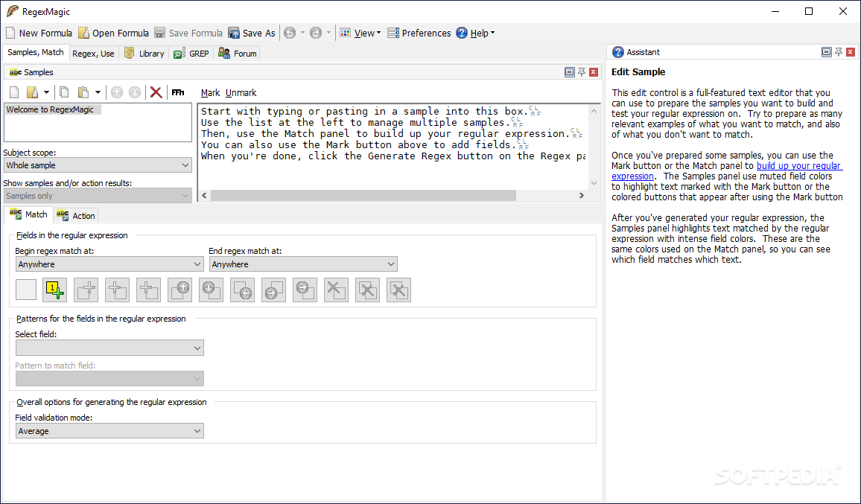Switch to the Regex, Use tab
The height and width of the screenshot is (504, 861).
tap(93, 54)
